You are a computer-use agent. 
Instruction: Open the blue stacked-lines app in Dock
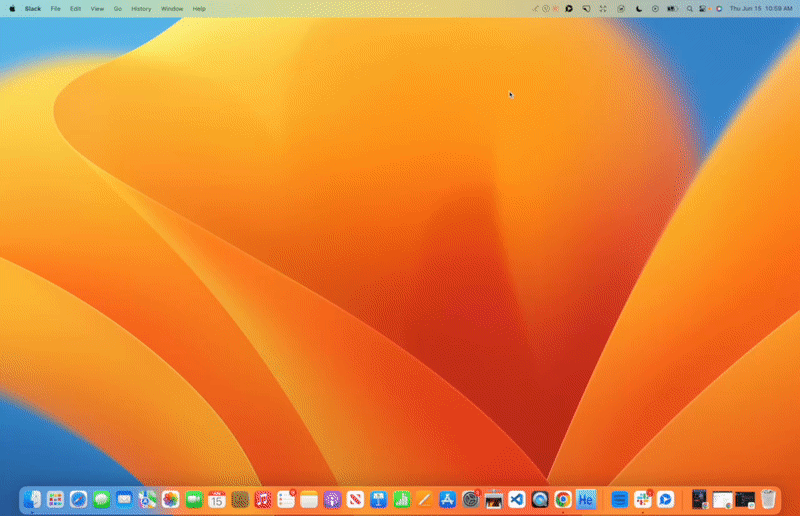(x=619, y=499)
